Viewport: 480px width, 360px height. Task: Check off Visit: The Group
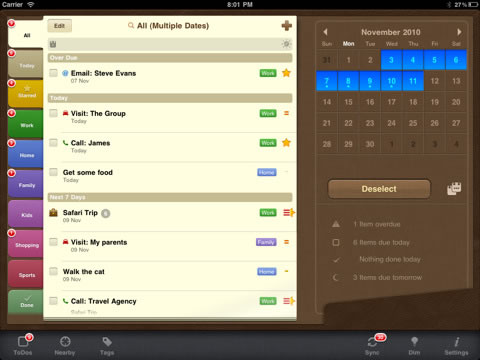click(53, 113)
